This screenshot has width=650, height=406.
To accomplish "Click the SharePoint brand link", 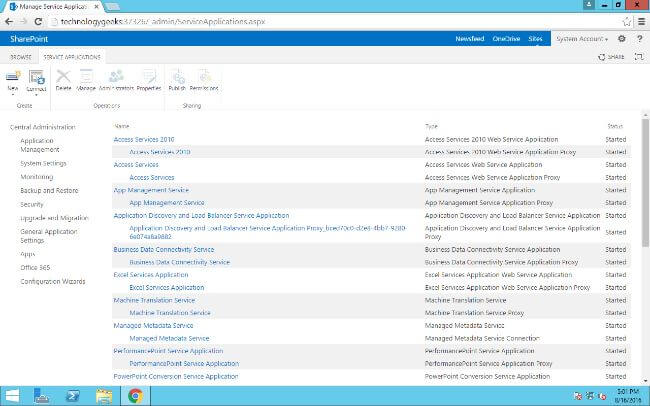I will click(29, 39).
